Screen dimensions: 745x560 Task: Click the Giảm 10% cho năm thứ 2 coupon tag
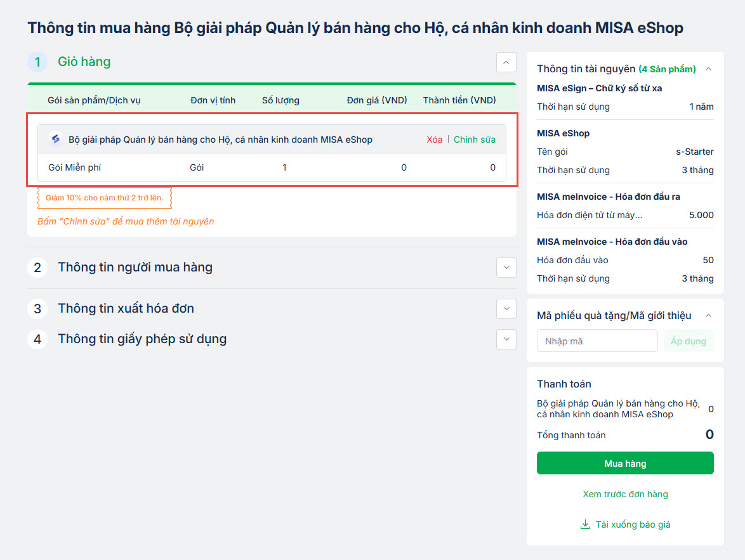click(x=105, y=198)
